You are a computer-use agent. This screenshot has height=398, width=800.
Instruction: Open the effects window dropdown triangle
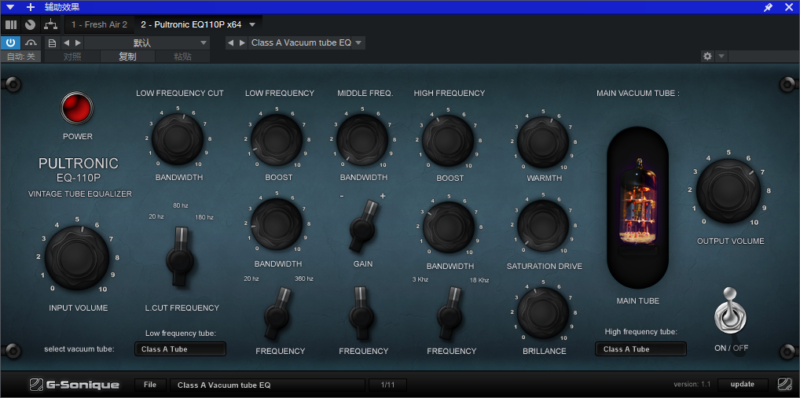coord(11,7)
